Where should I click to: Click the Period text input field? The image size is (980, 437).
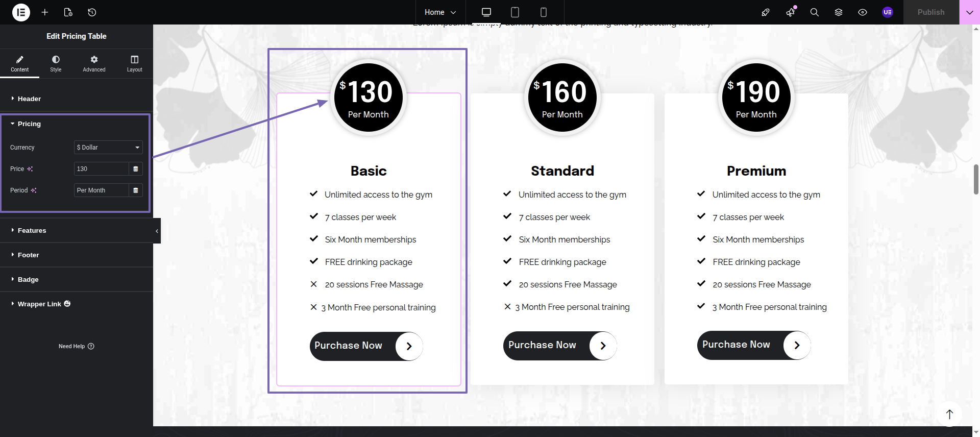tap(101, 190)
